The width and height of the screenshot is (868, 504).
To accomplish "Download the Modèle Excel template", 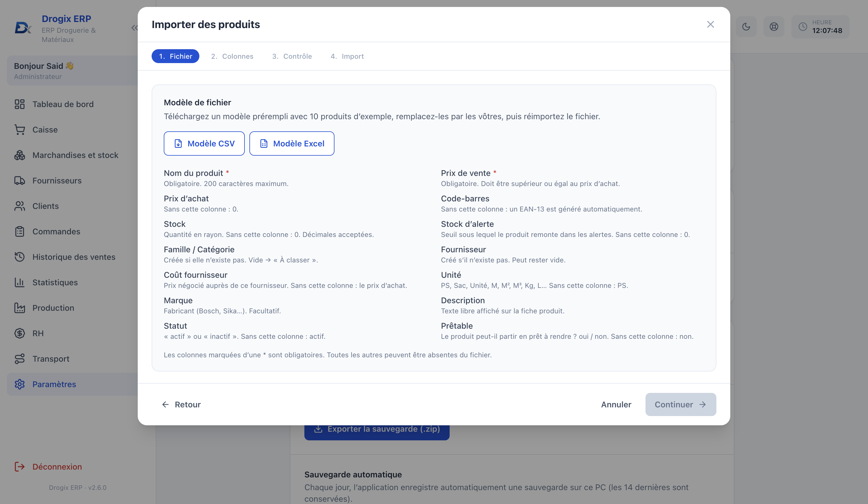I will pos(292,144).
